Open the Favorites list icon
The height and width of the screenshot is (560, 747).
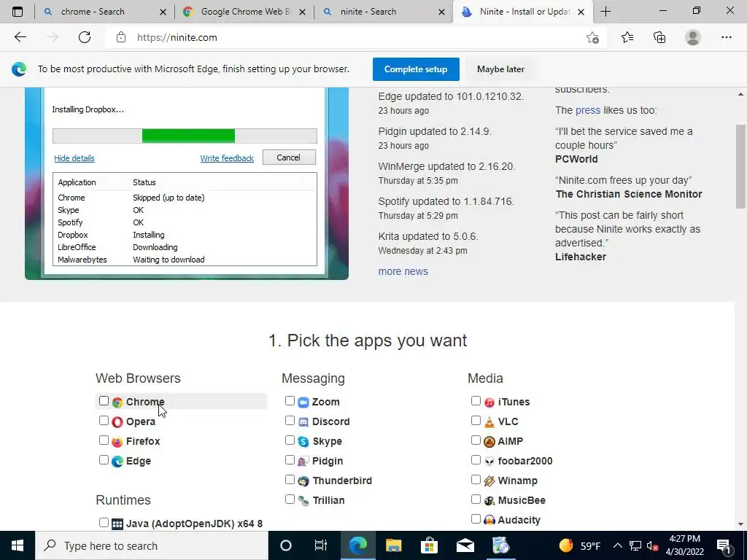627,37
